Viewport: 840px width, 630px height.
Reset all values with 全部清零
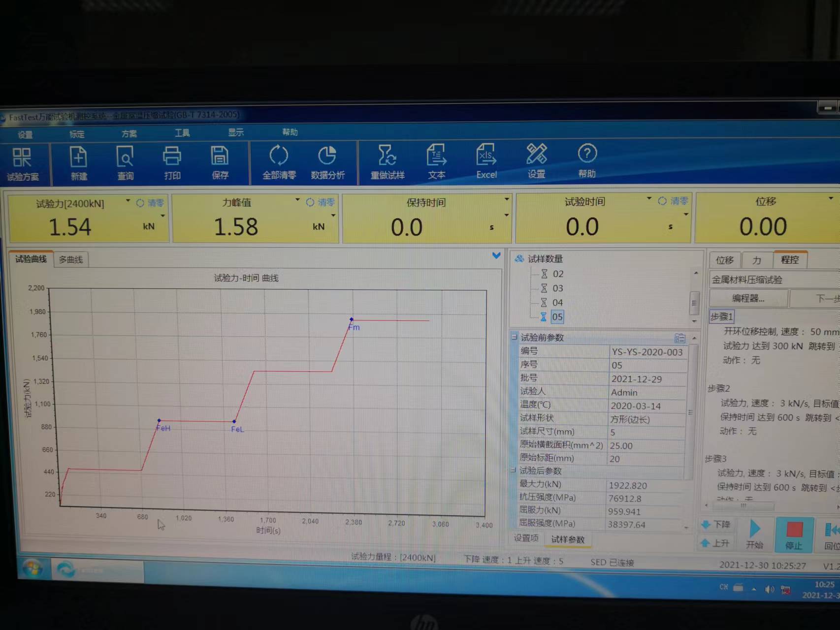click(x=279, y=162)
